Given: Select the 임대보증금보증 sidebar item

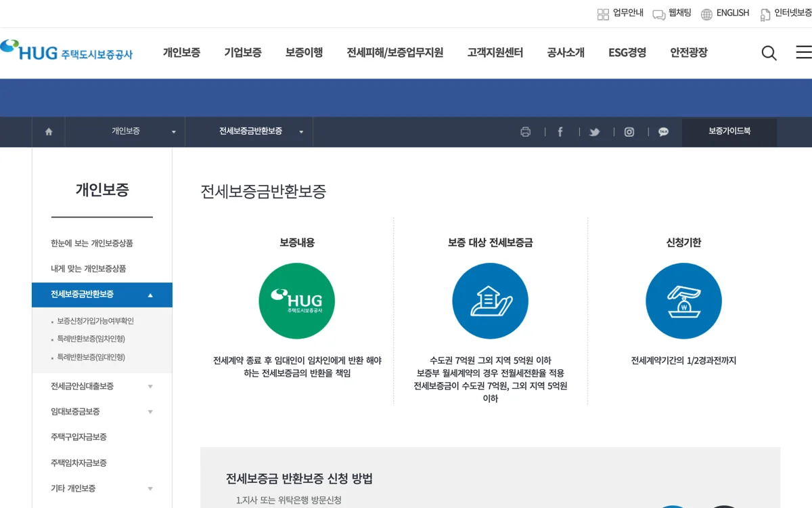Looking at the screenshot, I should [x=75, y=412].
